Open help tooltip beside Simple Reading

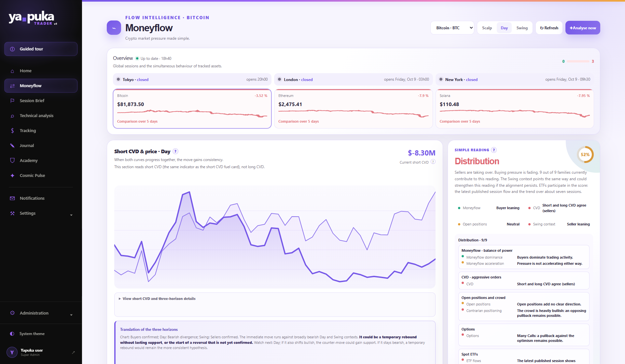(x=494, y=150)
